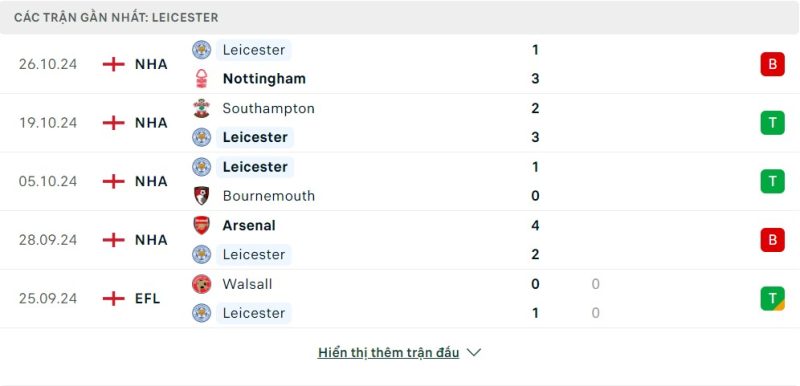
Task: Click red B result badge for Nottingham match
Action: coord(772,64)
